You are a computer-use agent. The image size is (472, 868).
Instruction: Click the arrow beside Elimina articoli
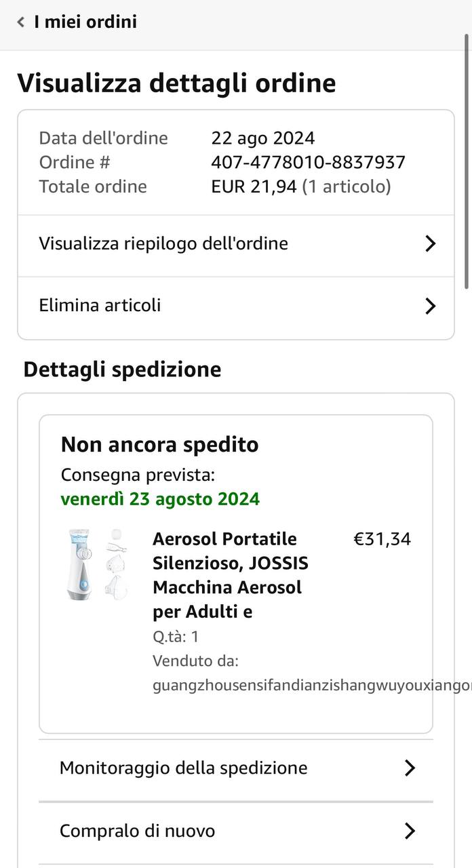430,307
